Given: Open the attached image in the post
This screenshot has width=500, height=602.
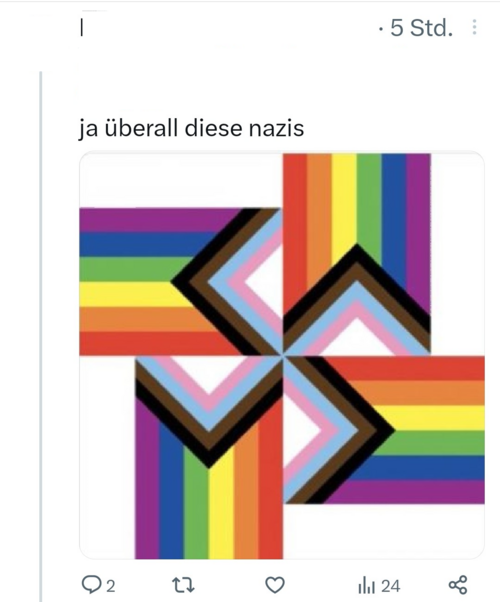Looking at the screenshot, I should [282, 356].
